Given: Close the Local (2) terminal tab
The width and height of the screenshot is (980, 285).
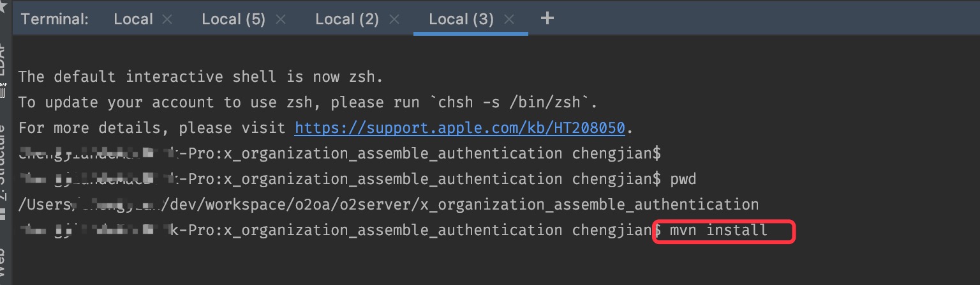Looking at the screenshot, I should 393,19.
